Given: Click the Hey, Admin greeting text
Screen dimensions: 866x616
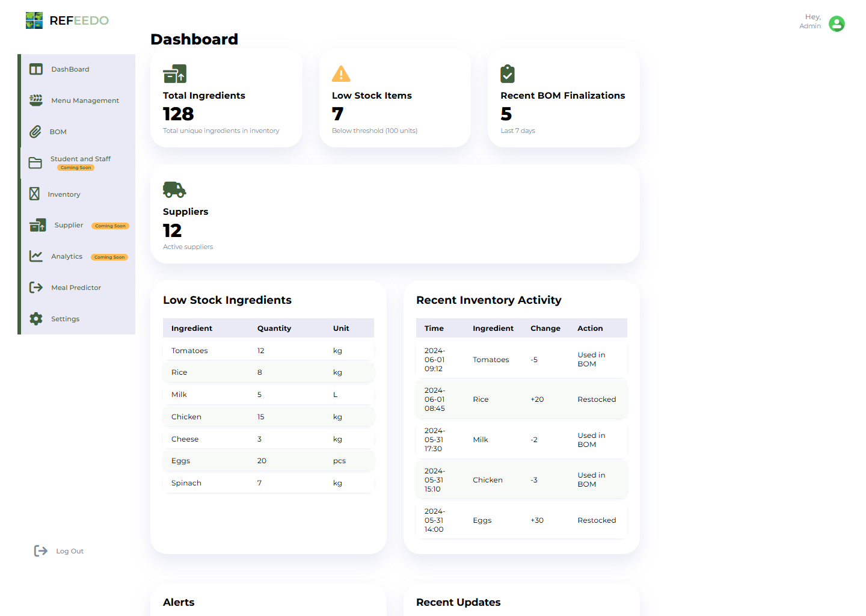Looking at the screenshot, I should point(810,22).
